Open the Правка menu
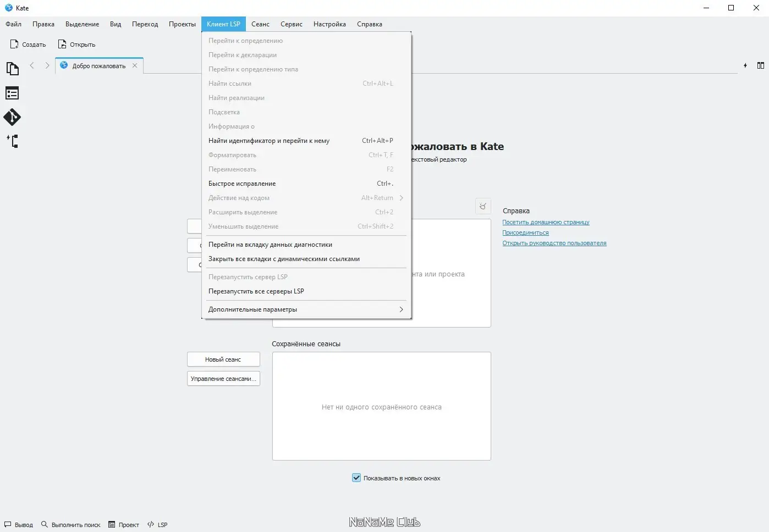 [x=43, y=24]
